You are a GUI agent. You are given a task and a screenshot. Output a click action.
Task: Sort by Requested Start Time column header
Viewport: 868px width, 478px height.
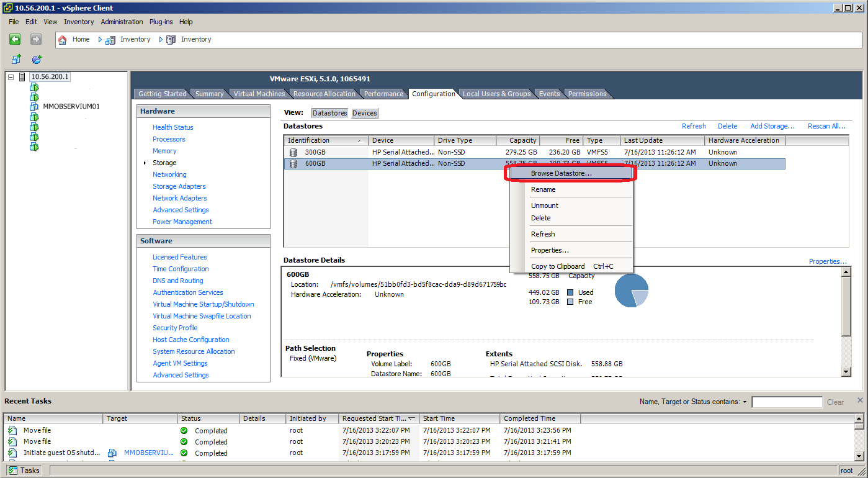pos(378,418)
